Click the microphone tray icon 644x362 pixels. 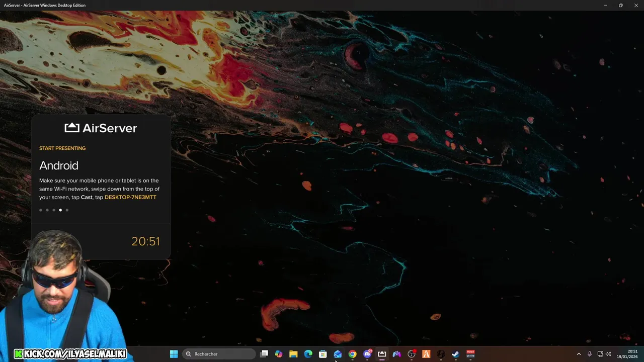[589, 354]
